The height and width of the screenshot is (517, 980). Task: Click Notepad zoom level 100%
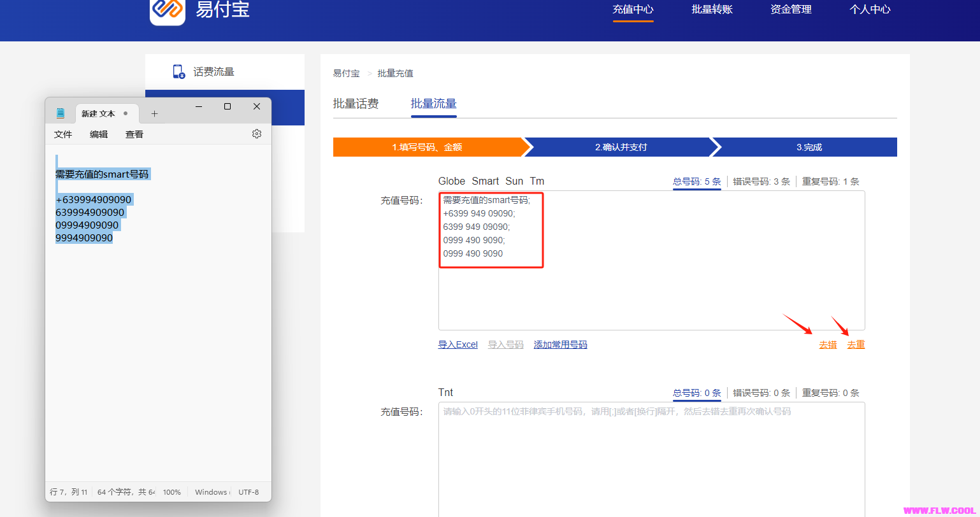pos(172,492)
